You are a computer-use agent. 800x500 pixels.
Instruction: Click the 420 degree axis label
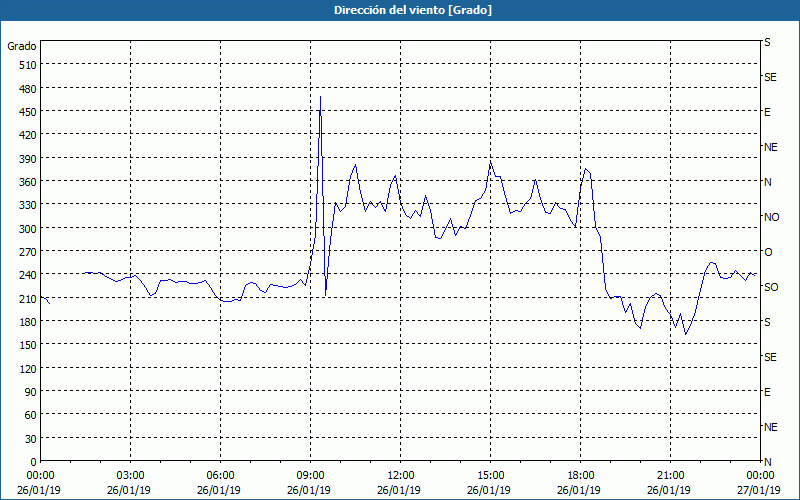(x=29, y=135)
